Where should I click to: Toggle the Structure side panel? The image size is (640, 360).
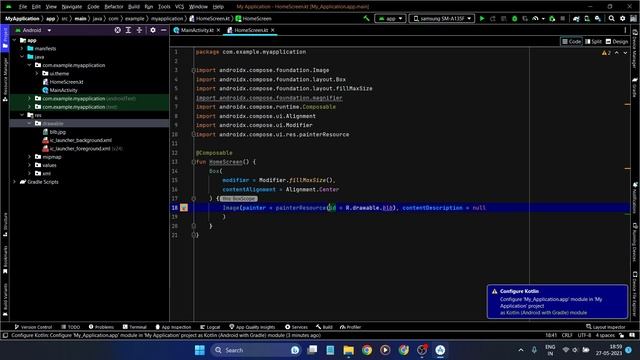5,224
